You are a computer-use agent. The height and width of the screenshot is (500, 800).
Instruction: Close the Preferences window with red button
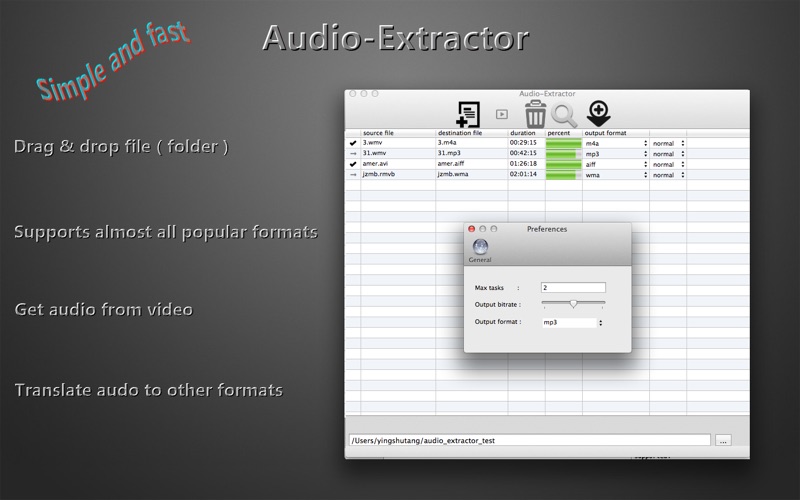pos(471,229)
